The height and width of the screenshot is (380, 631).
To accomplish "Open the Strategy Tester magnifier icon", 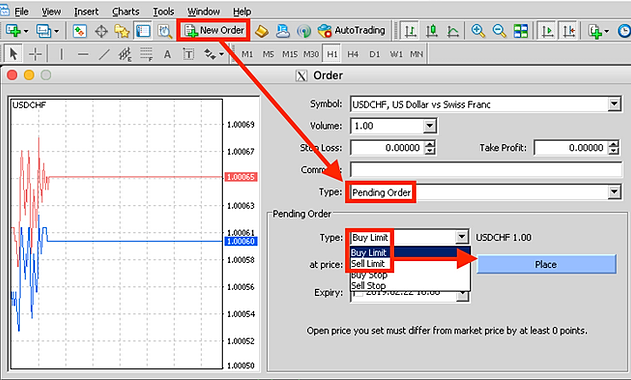I will [165, 31].
